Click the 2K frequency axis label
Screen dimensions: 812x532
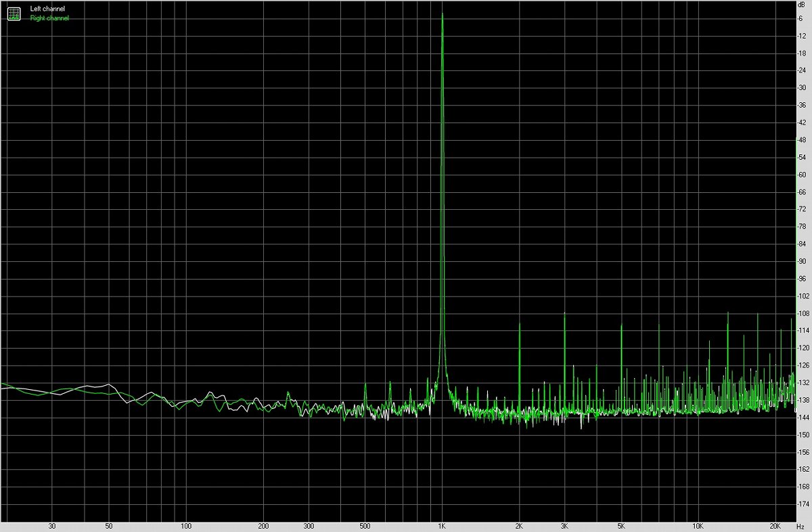519,526
